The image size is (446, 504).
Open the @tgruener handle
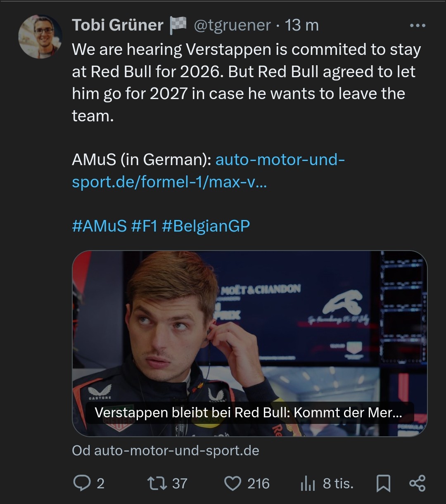tap(232, 26)
